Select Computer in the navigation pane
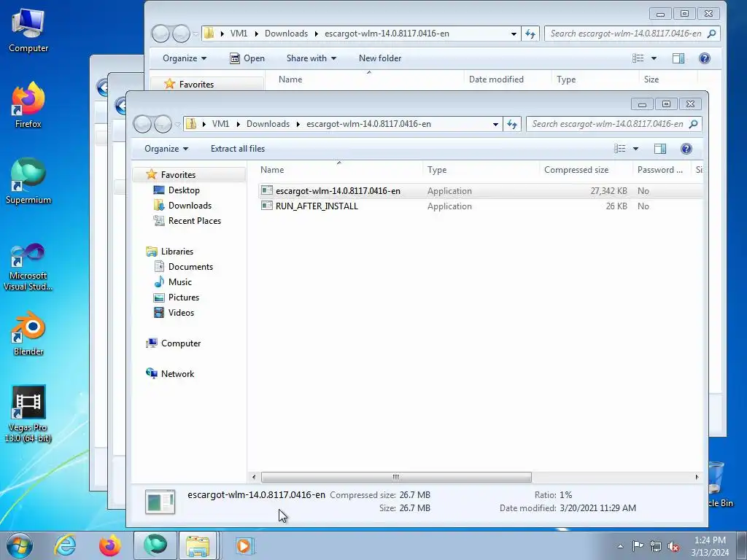 pos(181,343)
